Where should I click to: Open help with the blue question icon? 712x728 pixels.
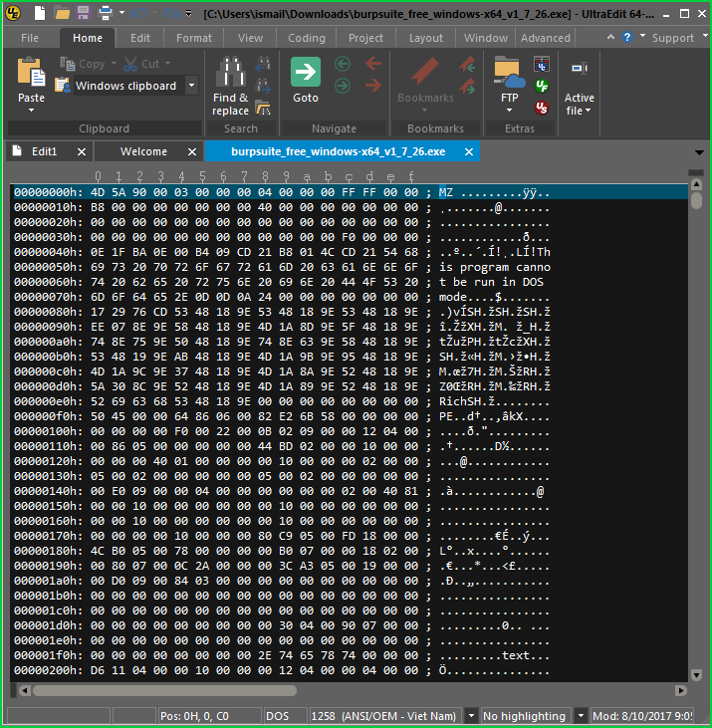click(x=627, y=37)
